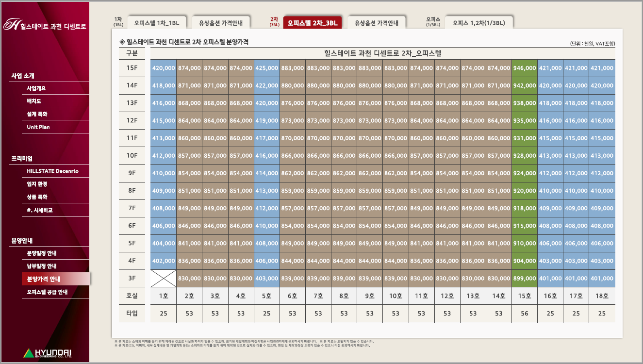Click the 920,000 cell at 8F
This screenshot has width=643, height=364.
pos(525,190)
